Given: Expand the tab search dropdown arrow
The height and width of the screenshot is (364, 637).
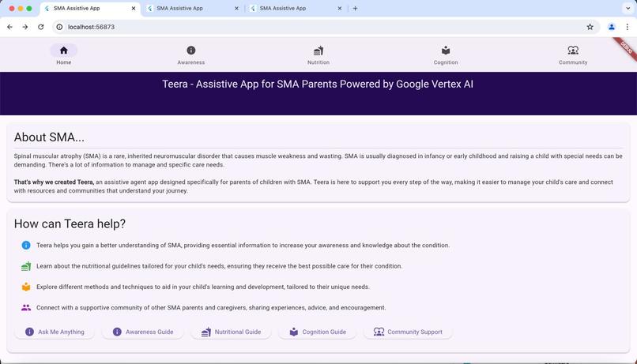Looking at the screenshot, I should point(628,8).
